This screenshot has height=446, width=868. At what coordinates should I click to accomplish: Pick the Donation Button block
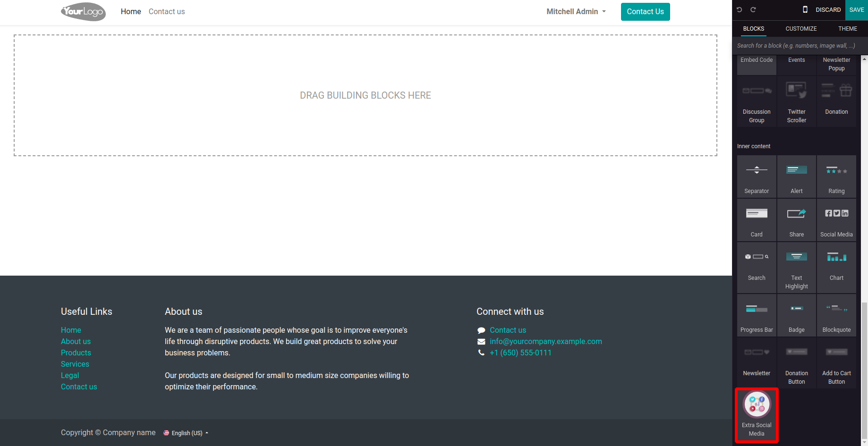[x=797, y=363]
